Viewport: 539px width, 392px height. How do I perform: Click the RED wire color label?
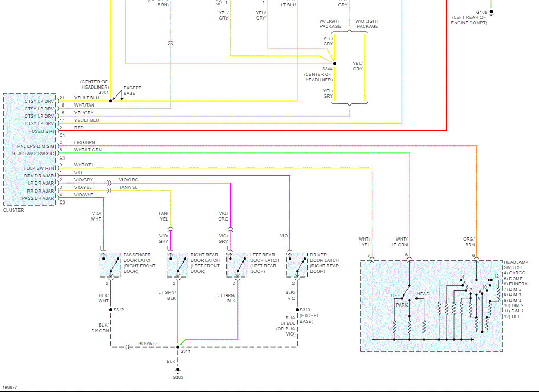tap(79, 128)
